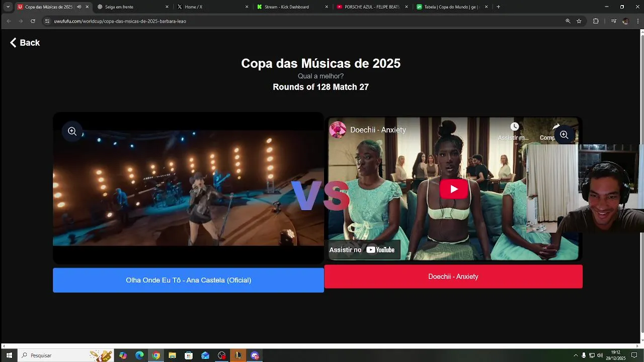Navigate back with browser back arrow

click(9, 21)
